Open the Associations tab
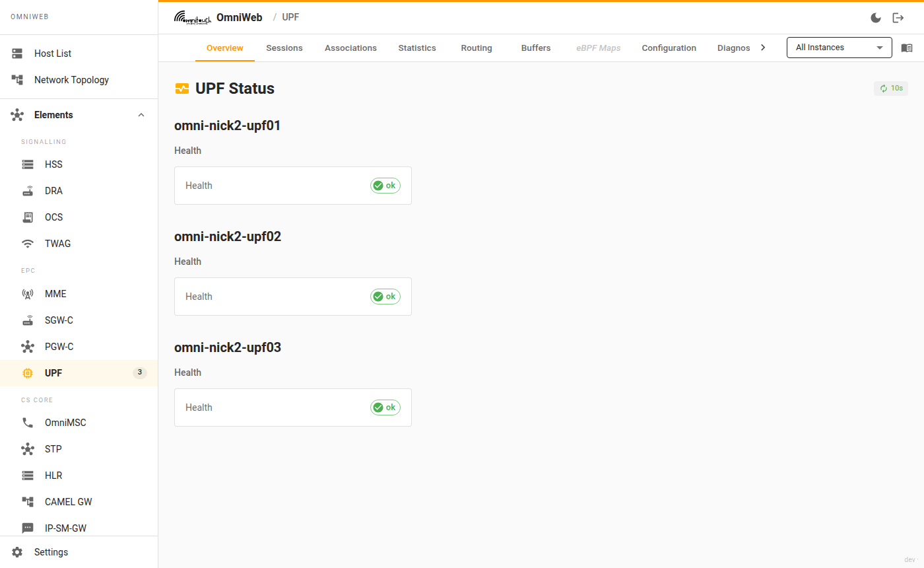The height and width of the screenshot is (568, 924). (x=350, y=48)
